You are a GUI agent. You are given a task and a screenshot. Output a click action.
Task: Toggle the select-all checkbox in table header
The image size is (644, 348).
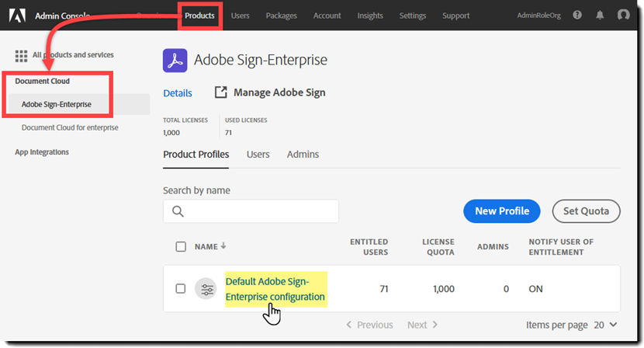click(x=181, y=247)
